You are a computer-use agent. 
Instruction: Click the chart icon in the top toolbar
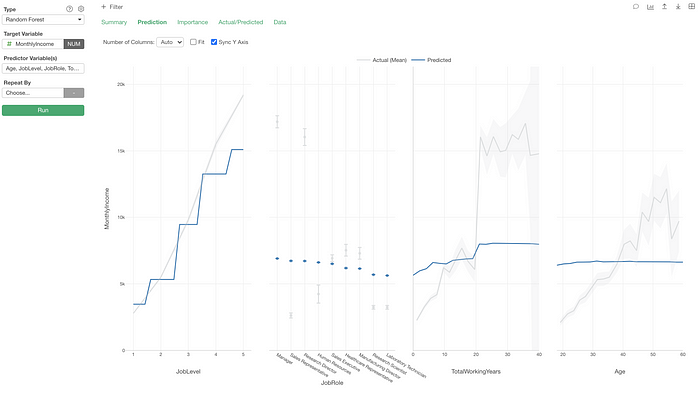(650, 7)
